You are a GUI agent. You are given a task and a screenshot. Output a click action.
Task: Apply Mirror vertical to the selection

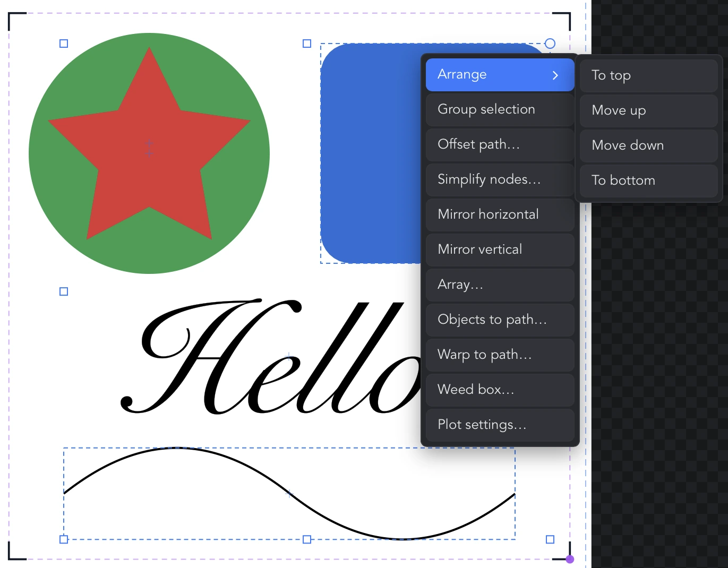point(500,250)
